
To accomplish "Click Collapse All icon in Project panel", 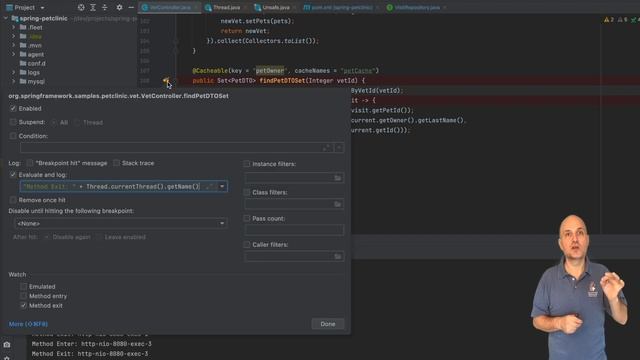I will coord(104,7).
